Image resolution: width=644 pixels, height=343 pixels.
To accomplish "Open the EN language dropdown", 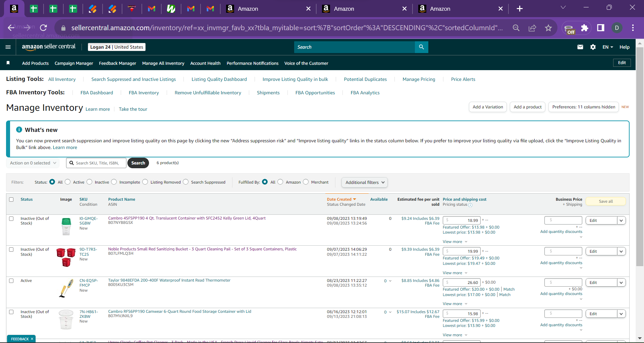I will pos(608,47).
